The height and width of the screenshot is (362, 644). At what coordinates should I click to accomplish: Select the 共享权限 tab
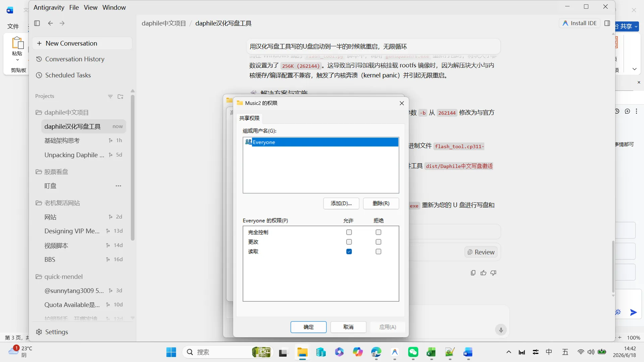point(249,118)
